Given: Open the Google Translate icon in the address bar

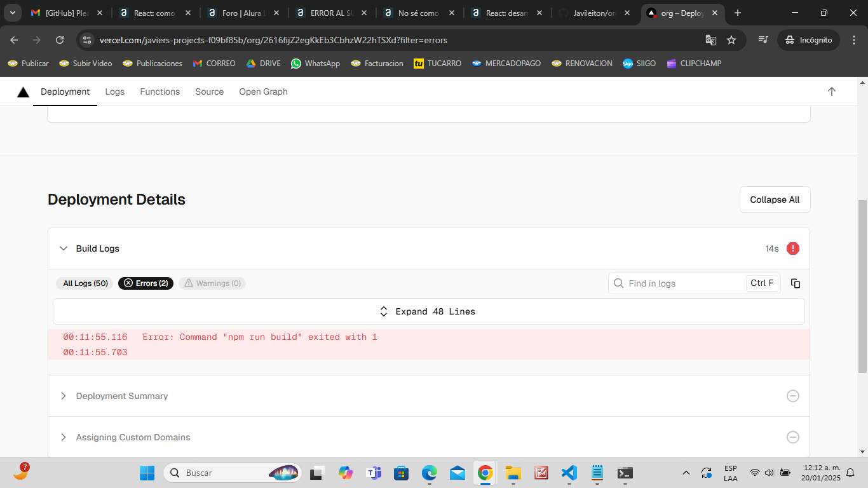Looking at the screenshot, I should [710, 40].
